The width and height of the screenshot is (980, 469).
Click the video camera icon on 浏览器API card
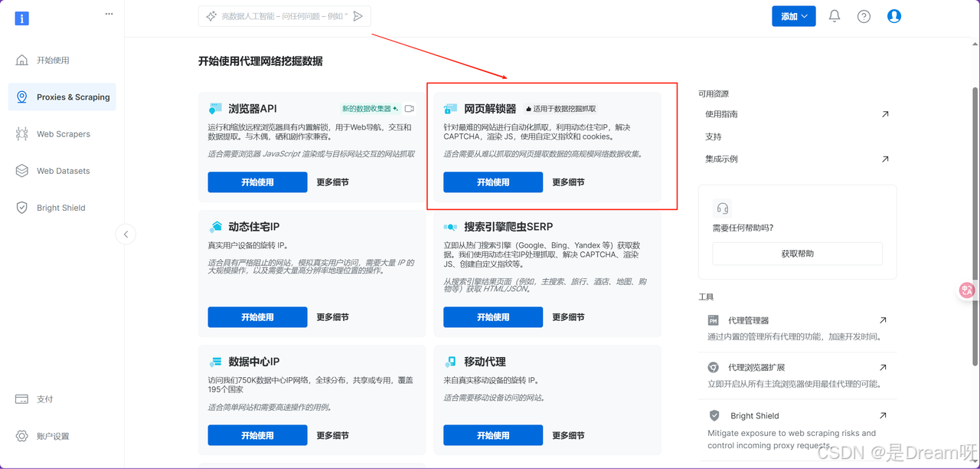coord(409,109)
